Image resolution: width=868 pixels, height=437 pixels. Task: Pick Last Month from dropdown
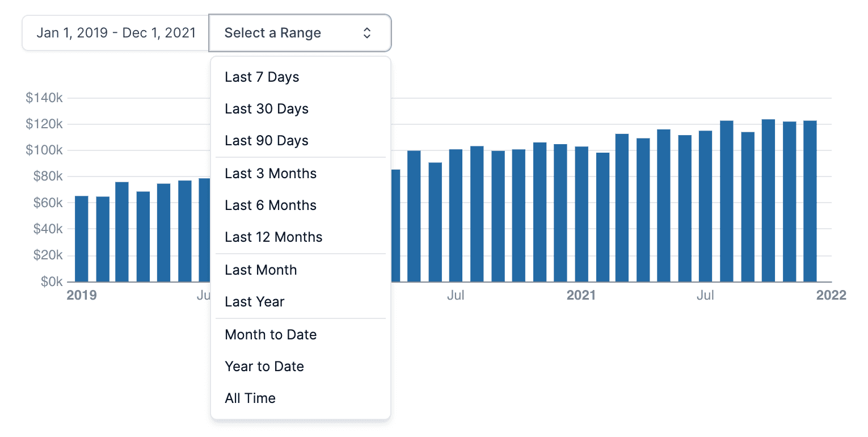[x=260, y=270]
